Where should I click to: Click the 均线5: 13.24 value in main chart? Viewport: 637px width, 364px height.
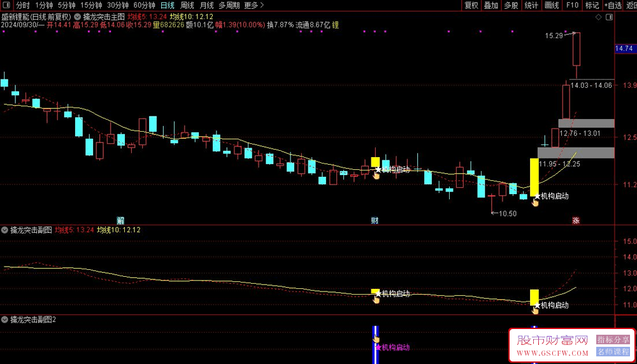pyautogui.click(x=147, y=17)
